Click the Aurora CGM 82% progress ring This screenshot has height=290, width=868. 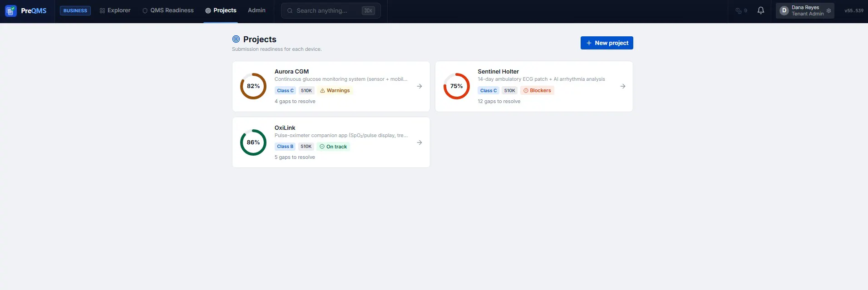coord(253,86)
